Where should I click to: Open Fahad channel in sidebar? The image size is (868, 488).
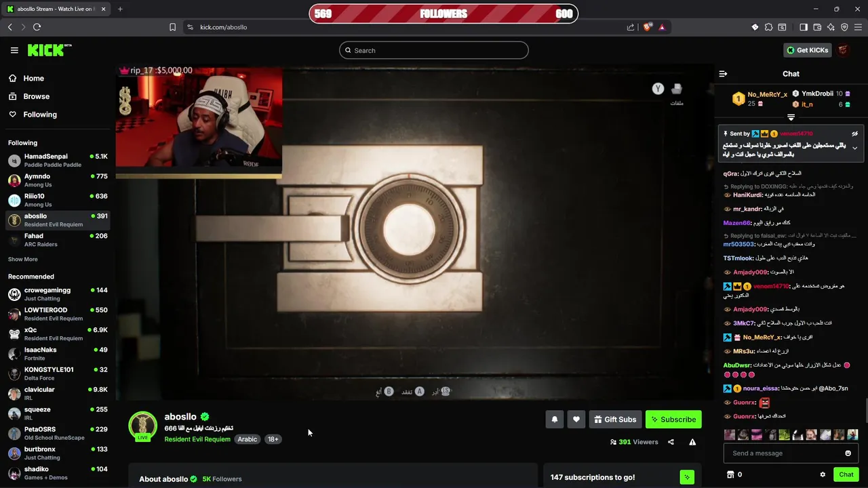click(x=58, y=239)
